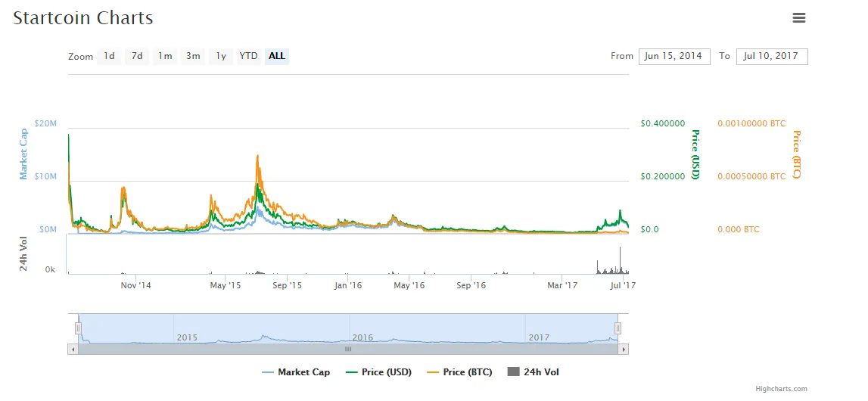The width and height of the screenshot is (868, 401).
Task: Click the 0.00050000 BTC axis label
Action: pos(751,176)
